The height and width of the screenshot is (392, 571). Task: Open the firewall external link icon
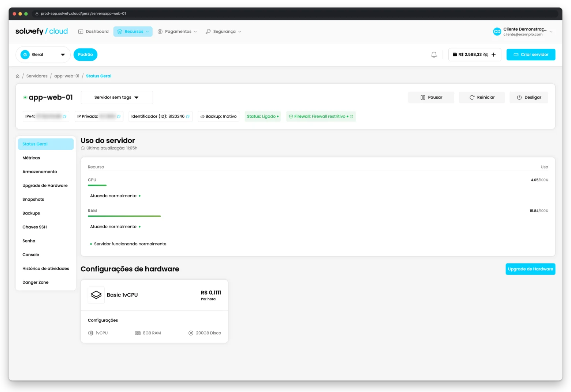click(351, 117)
